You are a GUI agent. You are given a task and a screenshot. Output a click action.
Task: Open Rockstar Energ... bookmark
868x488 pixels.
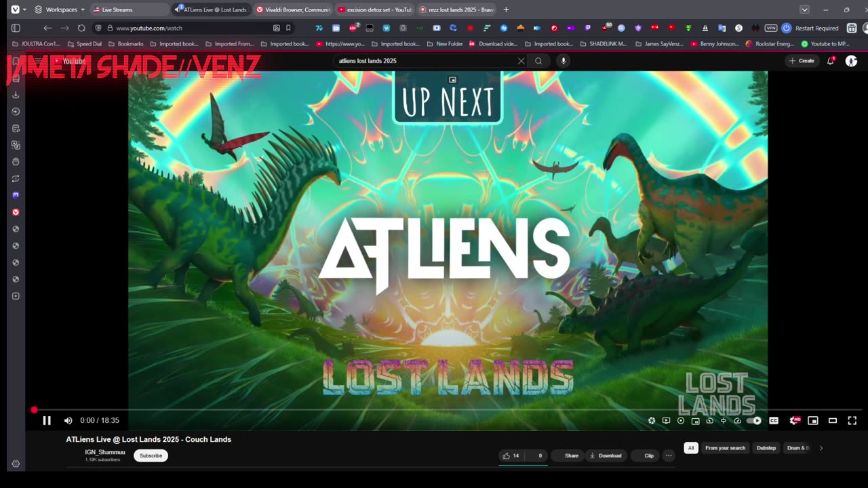[x=770, y=44]
